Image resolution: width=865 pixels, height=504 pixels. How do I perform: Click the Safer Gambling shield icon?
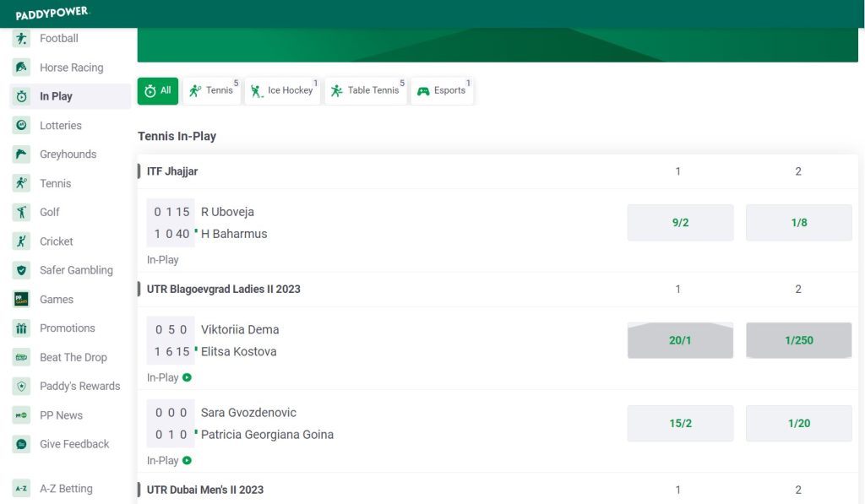point(21,270)
